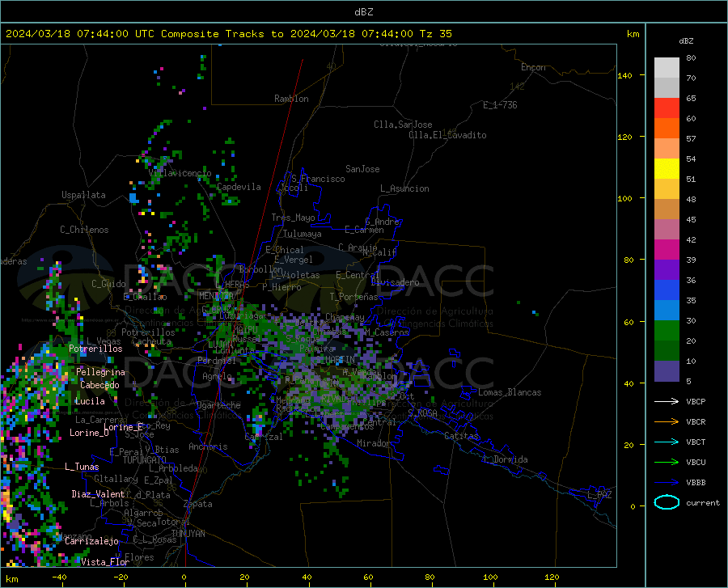
Task: Click the 'Carrizalejo' map label
Action: point(91,541)
